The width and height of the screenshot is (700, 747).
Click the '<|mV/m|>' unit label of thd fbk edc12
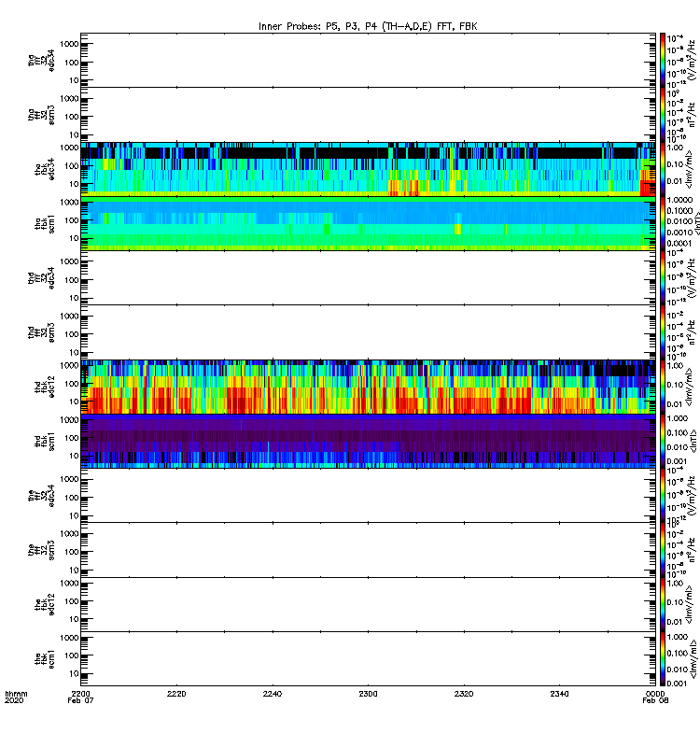pos(689,387)
